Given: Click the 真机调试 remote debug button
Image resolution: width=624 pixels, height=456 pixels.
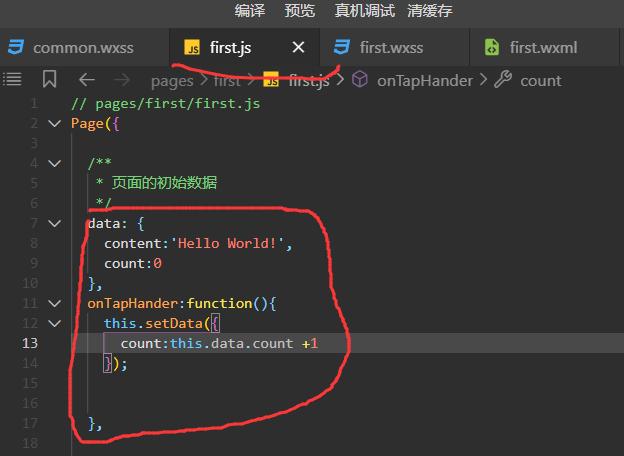Looking at the screenshot, I should 365,10.
